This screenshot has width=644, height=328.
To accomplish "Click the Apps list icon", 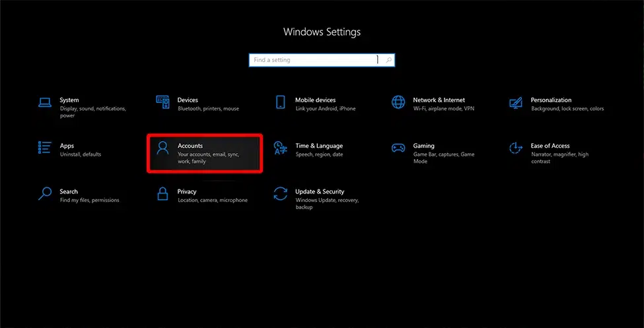I will point(45,148).
